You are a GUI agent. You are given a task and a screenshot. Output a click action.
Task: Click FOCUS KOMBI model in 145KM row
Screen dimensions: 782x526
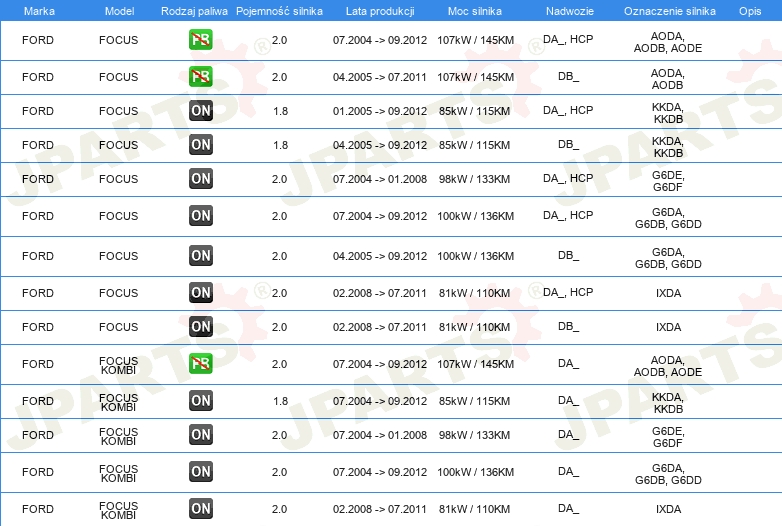tap(118, 365)
